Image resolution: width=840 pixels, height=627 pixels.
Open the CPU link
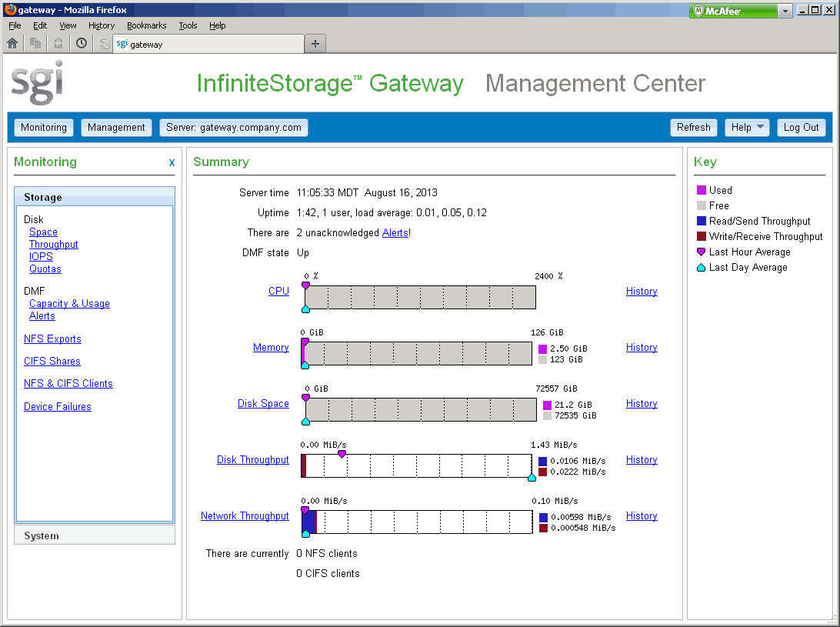pos(278,291)
